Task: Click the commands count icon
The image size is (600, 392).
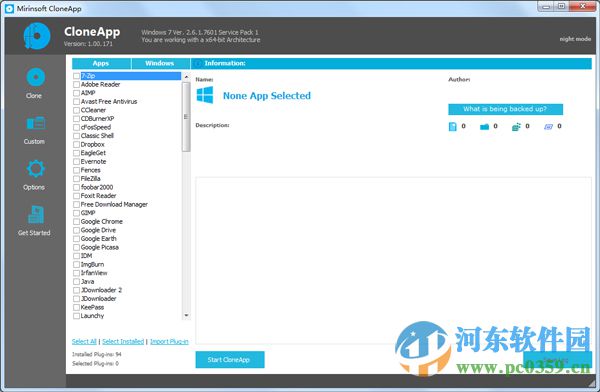Action: tap(548, 126)
